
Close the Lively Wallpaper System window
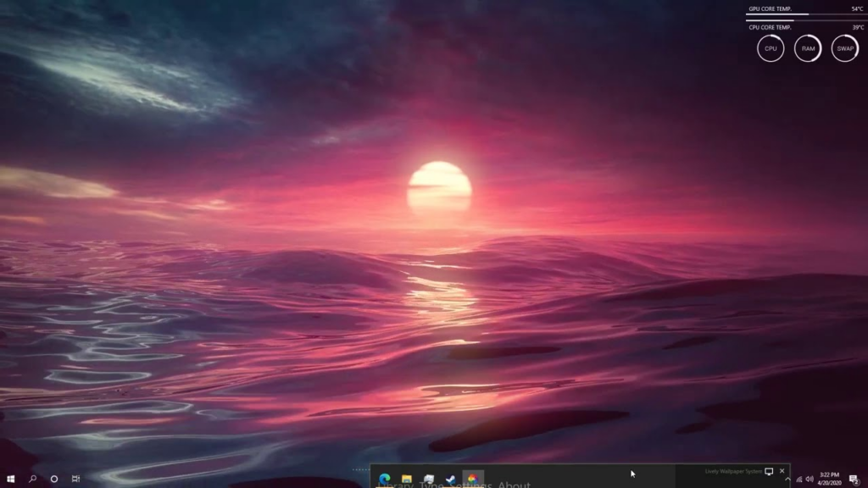click(782, 471)
